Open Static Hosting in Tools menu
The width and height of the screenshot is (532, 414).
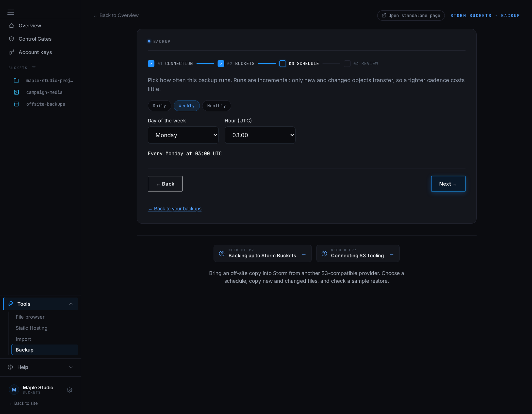[32, 328]
